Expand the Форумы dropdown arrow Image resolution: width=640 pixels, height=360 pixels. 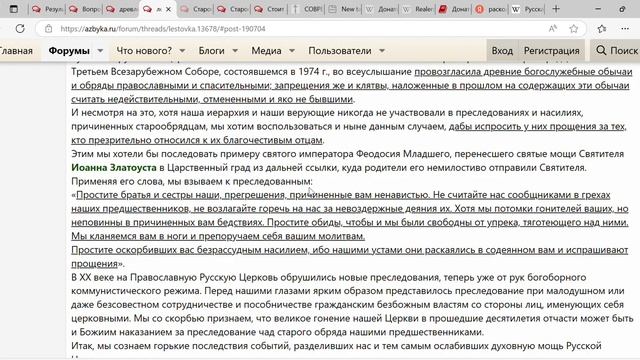(100, 51)
